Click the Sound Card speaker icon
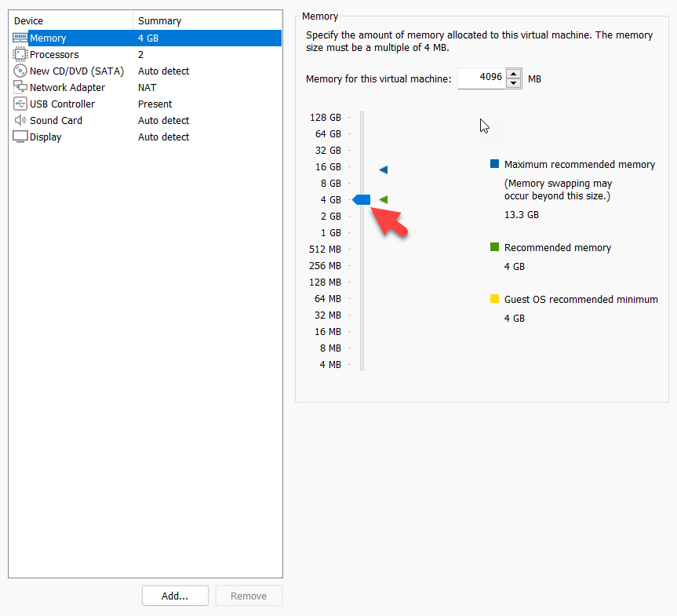677x616 pixels. click(20, 120)
